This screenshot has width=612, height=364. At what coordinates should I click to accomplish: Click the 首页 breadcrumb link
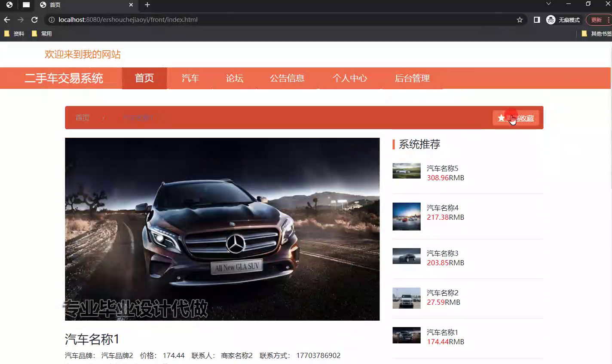point(83,118)
